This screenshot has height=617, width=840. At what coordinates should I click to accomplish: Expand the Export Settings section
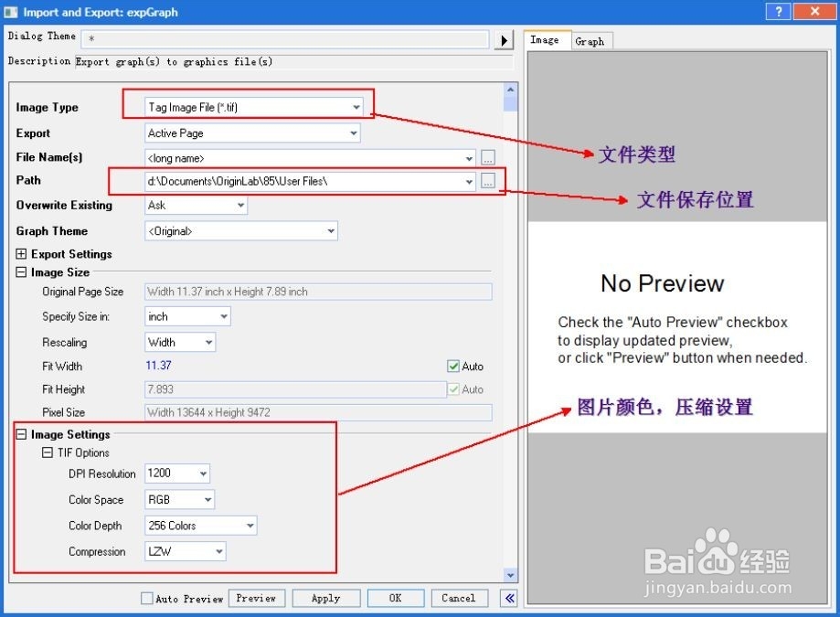(x=21, y=254)
